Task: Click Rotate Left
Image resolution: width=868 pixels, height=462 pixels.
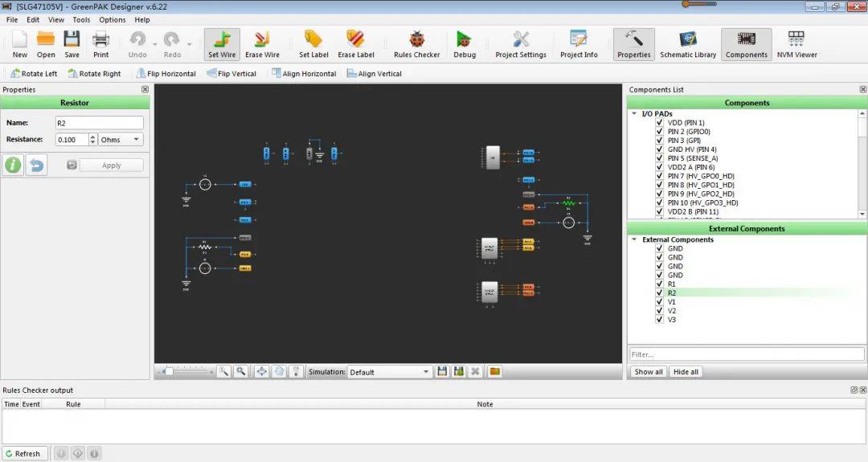Action: click(x=34, y=74)
